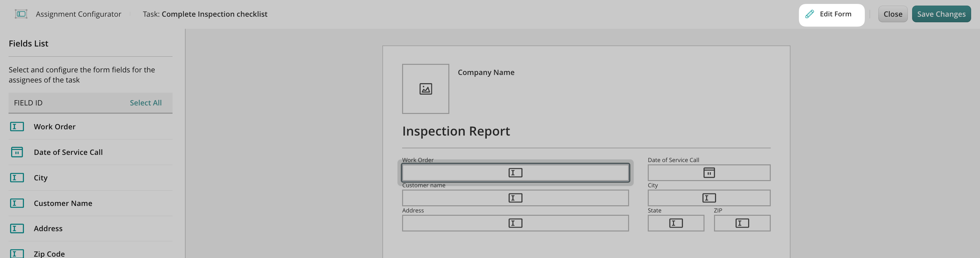The height and width of the screenshot is (258, 980).
Task: Select the ZIP field on the form
Action: pos(742,223)
